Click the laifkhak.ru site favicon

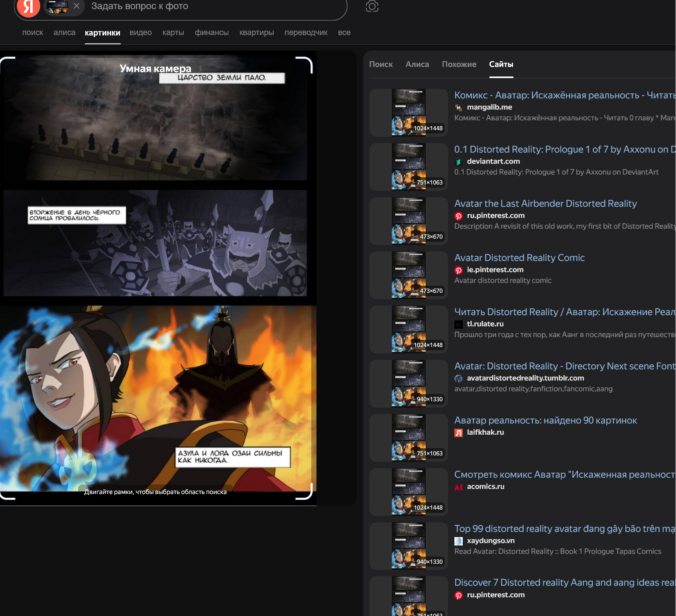pos(459,433)
